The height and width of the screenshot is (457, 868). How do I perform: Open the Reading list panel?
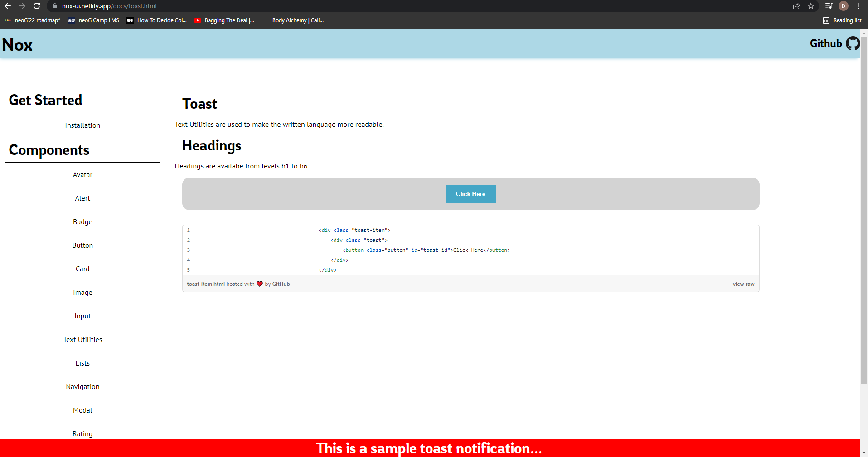click(842, 20)
